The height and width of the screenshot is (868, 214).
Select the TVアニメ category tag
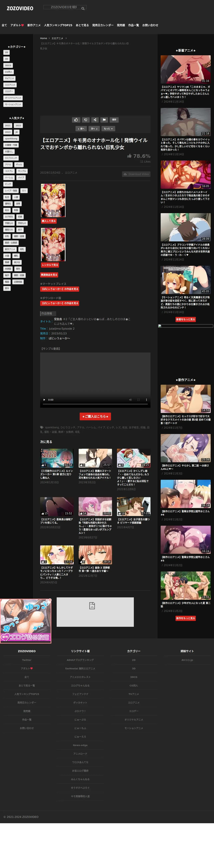9,79
